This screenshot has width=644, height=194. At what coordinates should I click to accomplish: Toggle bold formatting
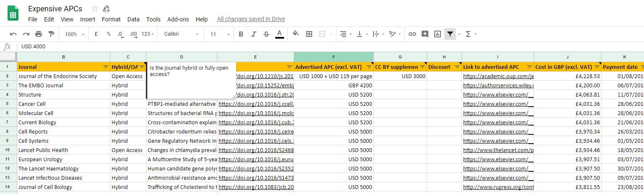click(241, 34)
